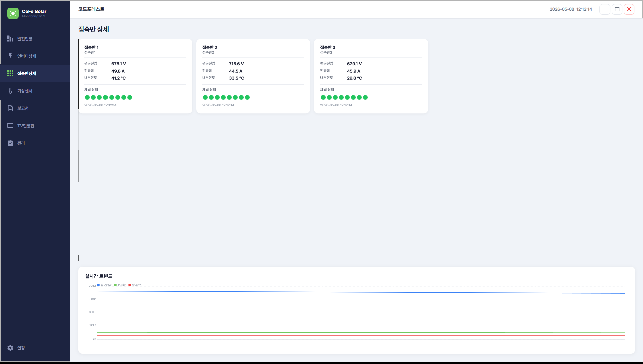Screen dimensions: 643x364
Task: Minimize the CoFo Solar window
Action: [605, 9]
